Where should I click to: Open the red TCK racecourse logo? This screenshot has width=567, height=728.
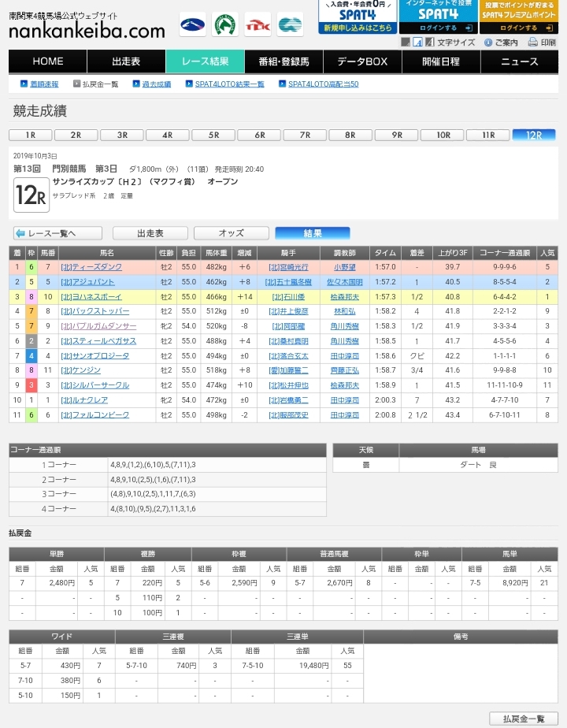click(x=258, y=24)
